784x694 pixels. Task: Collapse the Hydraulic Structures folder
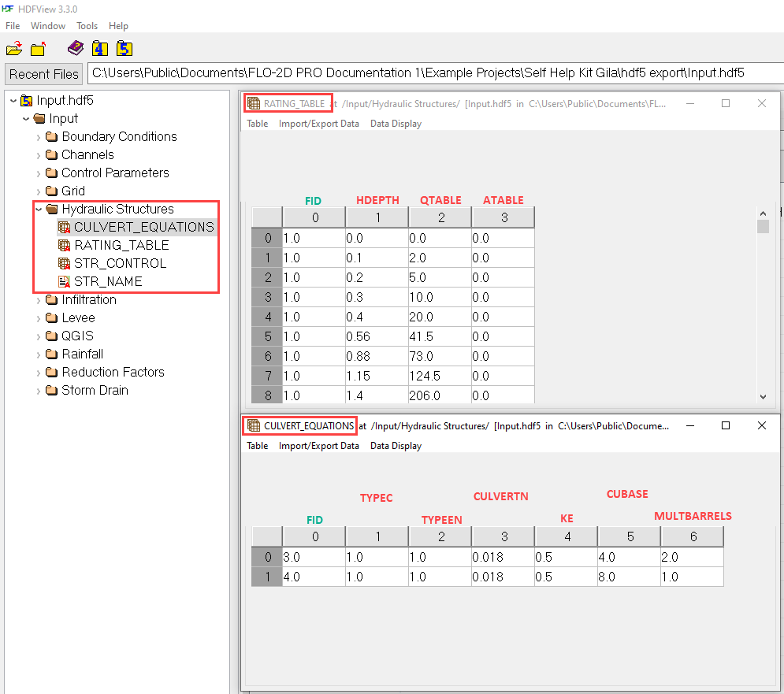tap(39, 210)
